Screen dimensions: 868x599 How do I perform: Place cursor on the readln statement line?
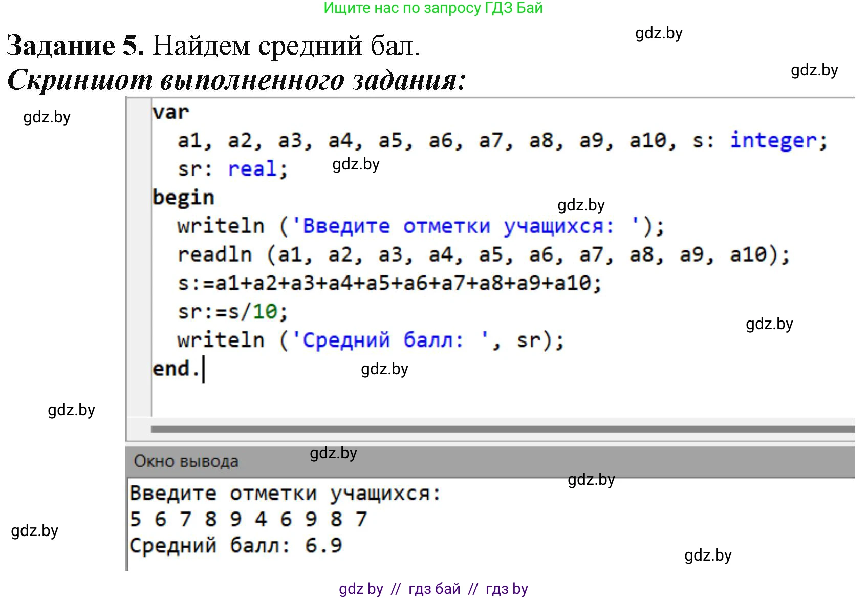483,254
